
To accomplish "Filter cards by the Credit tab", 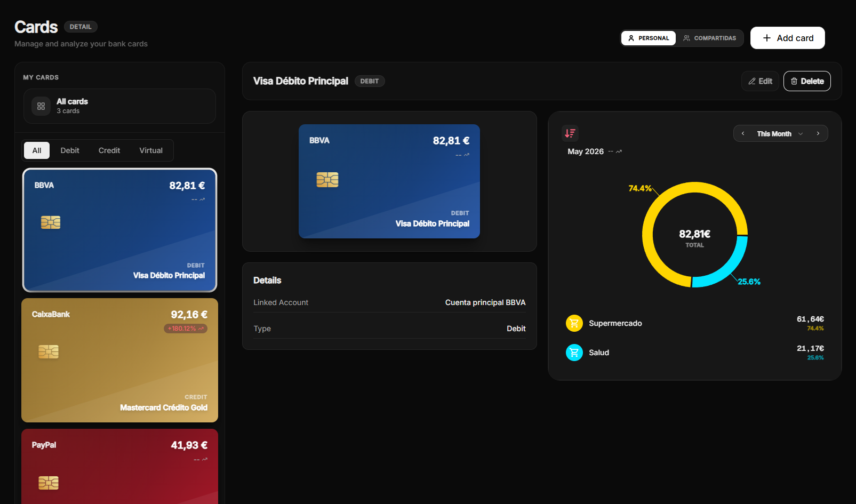I will 109,150.
